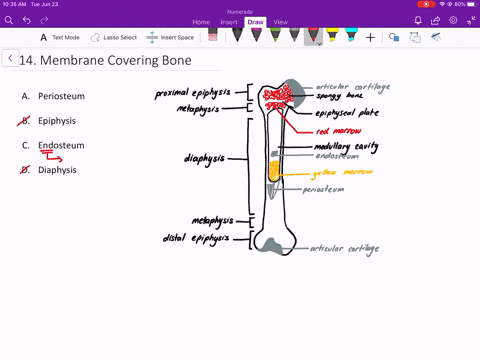Open the View tab

click(280, 22)
